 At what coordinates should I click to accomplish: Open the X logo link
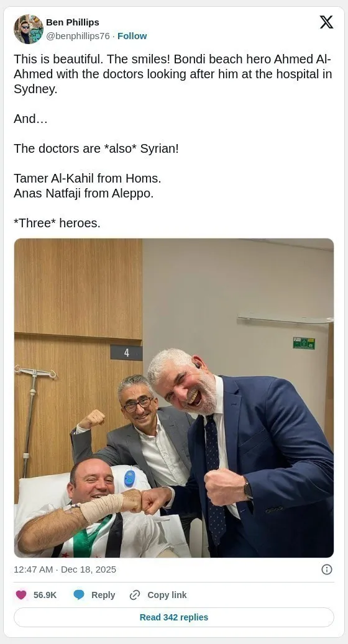(326, 22)
